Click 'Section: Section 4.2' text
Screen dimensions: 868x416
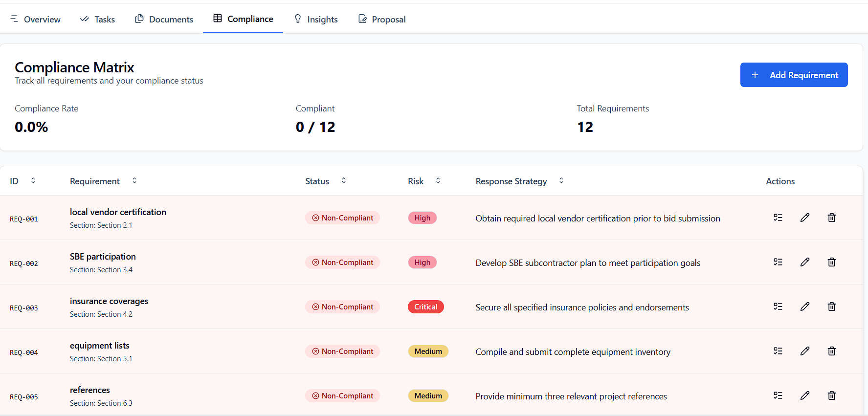coord(101,314)
